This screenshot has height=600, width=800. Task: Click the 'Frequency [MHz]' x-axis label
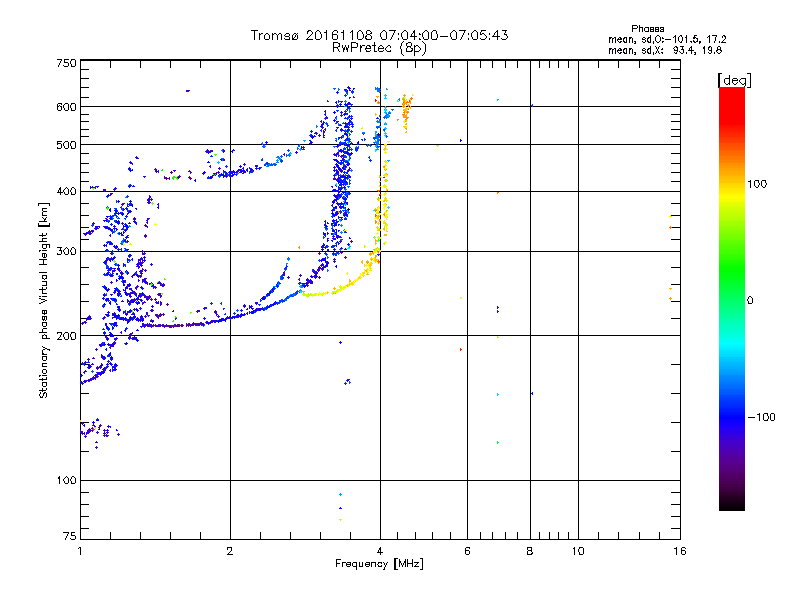coord(379,564)
